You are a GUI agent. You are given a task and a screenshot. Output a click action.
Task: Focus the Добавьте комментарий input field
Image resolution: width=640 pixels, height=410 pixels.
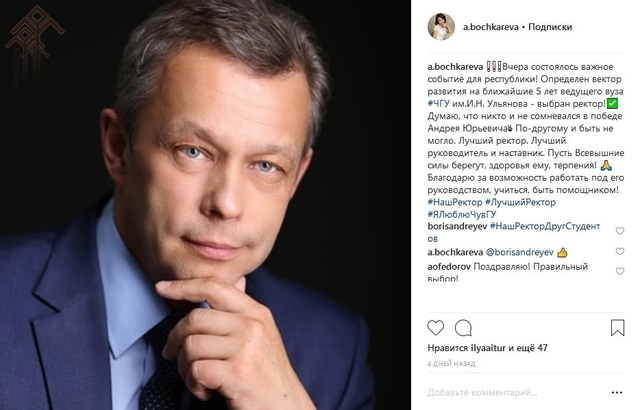(516, 392)
